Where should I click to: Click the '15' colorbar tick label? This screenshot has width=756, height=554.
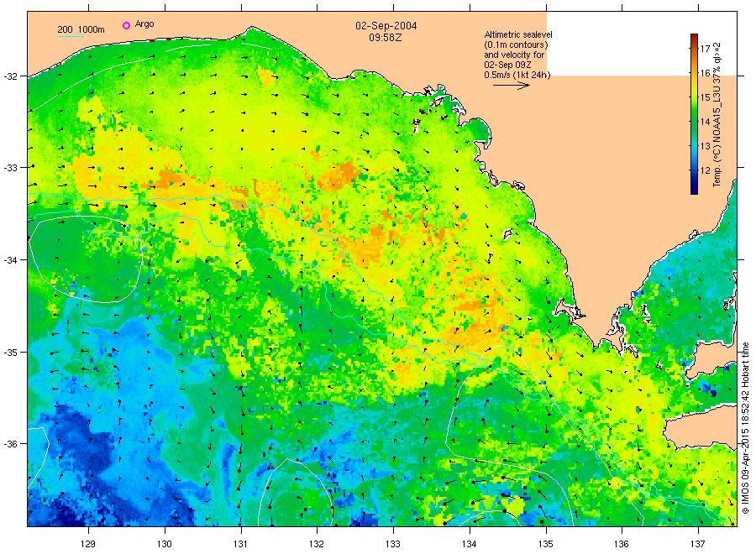click(x=705, y=97)
